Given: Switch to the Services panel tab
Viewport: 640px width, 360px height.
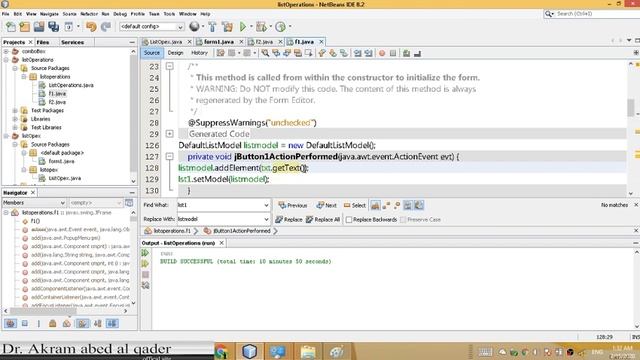Looking at the screenshot, I should (x=72, y=42).
